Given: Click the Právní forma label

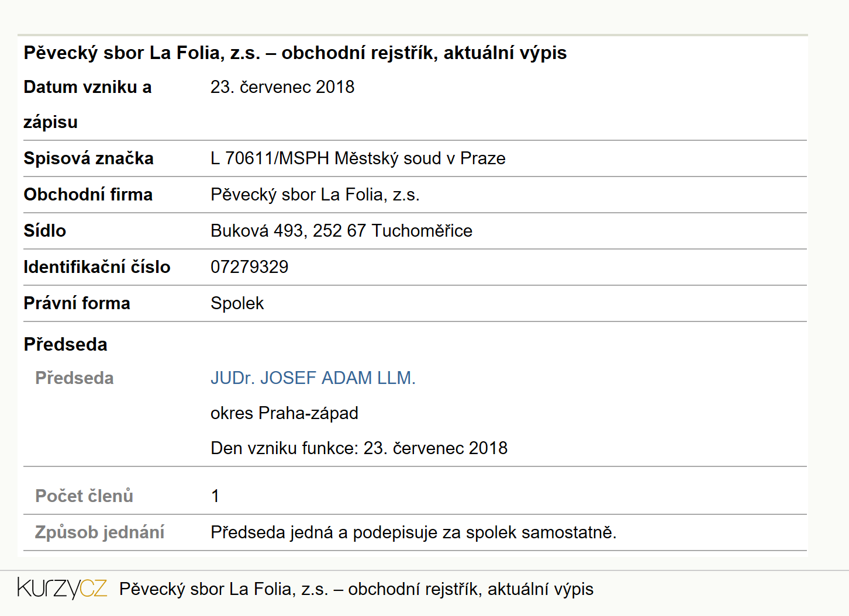Looking at the screenshot, I should click(x=77, y=303).
